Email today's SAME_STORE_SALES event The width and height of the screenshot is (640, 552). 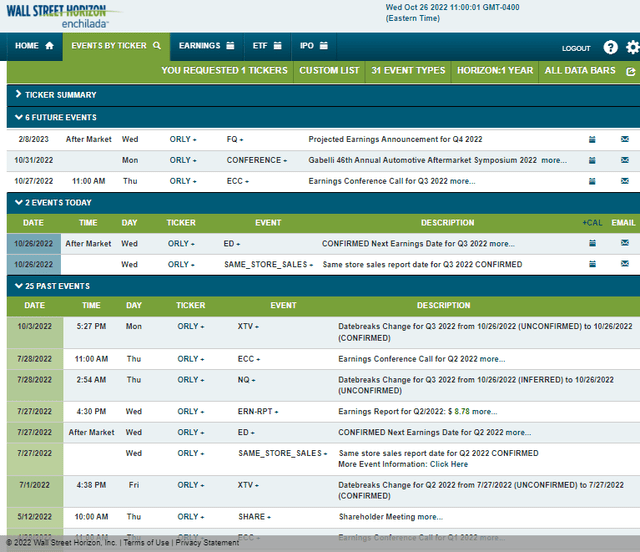[624, 264]
